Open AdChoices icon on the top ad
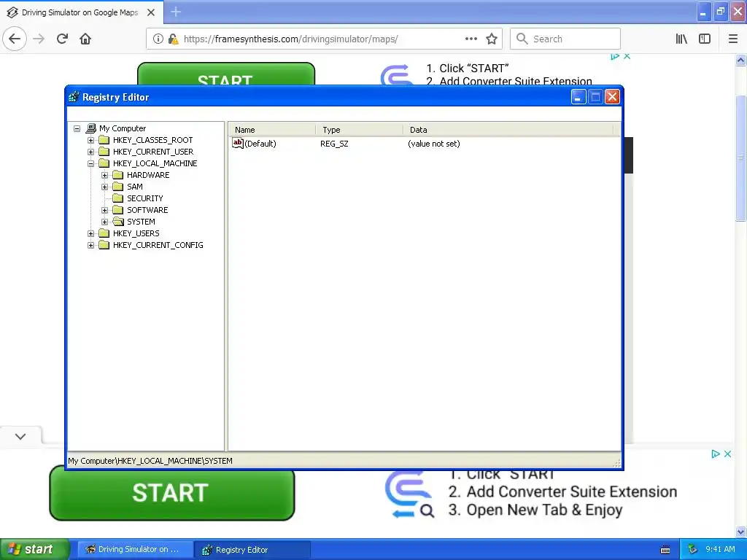The height and width of the screenshot is (560, 747). tap(615, 56)
